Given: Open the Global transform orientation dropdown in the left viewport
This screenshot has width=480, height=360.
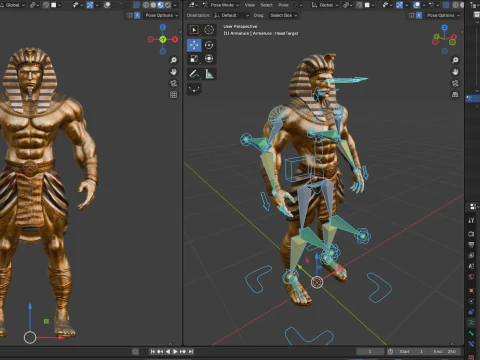Looking at the screenshot, I should click(x=13, y=5).
